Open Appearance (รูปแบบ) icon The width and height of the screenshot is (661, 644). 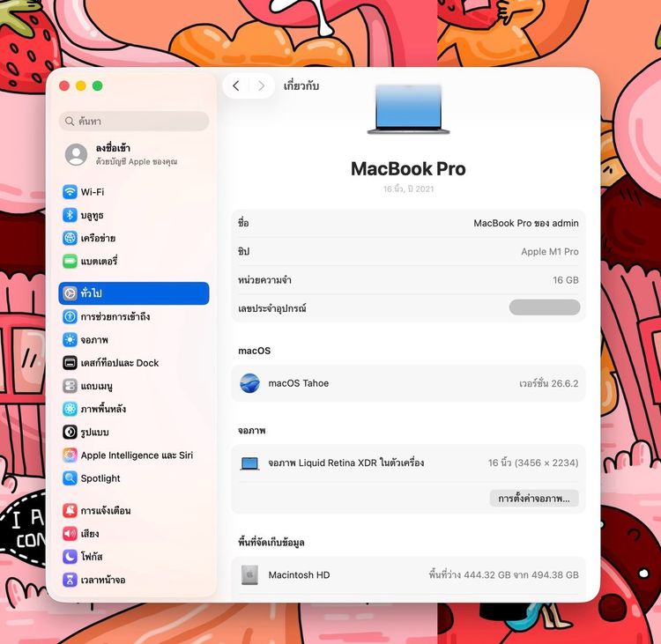[x=70, y=432]
